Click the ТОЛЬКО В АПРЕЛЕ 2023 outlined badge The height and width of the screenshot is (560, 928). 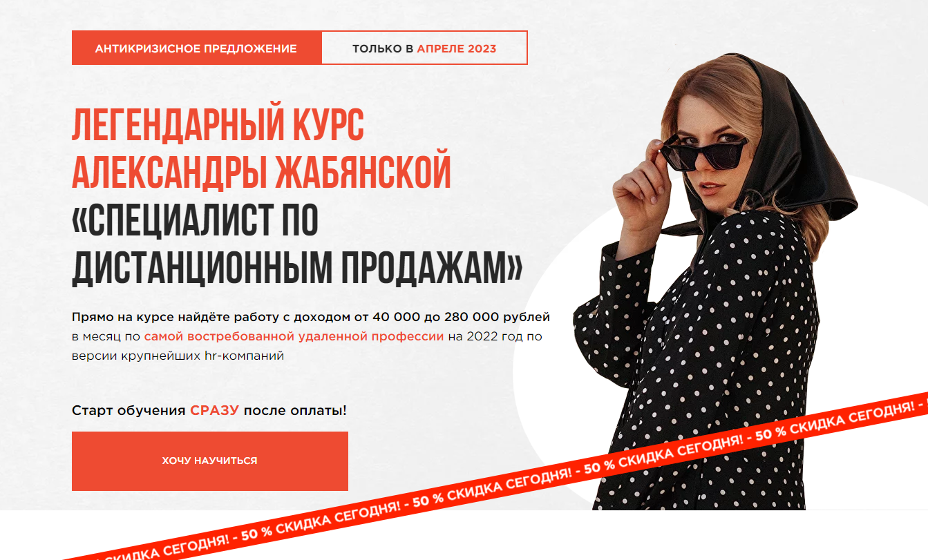click(424, 48)
